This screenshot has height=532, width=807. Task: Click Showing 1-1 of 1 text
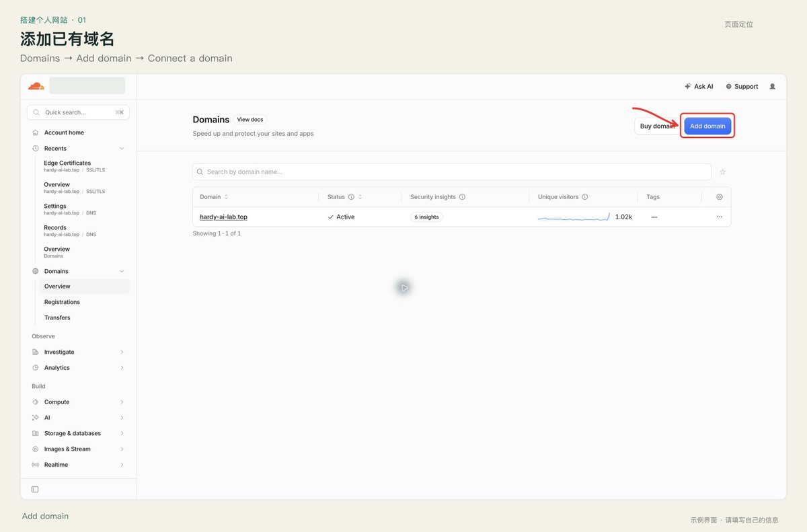tap(217, 233)
